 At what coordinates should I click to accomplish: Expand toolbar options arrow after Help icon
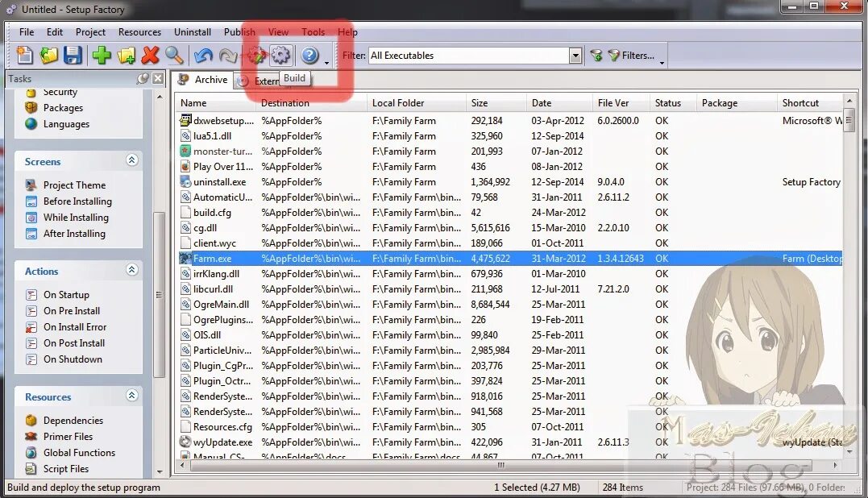[x=326, y=63]
